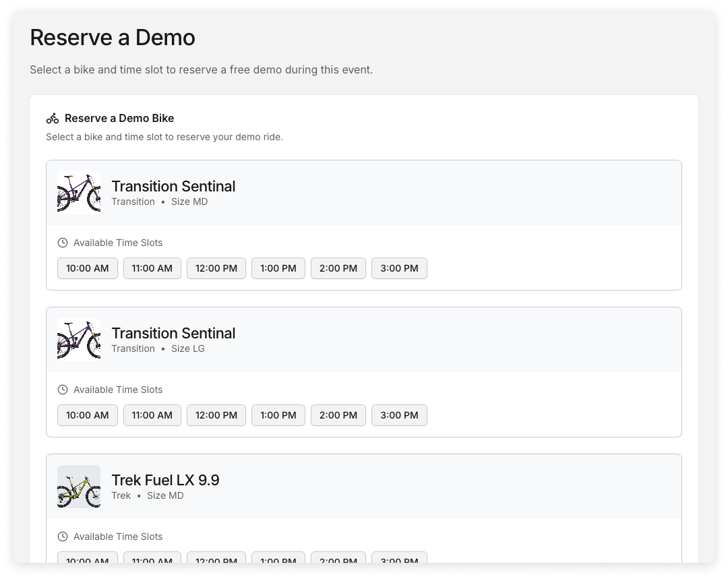This screenshot has height=579, width=728.
Task: Choose 1:00 PM for Sentinal Size LG
Action: tap(278, 415)
